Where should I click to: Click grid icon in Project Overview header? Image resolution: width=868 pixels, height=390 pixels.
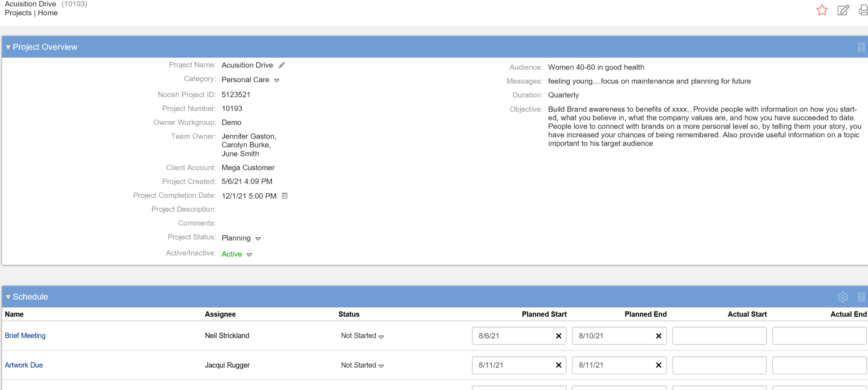[861, 47]
